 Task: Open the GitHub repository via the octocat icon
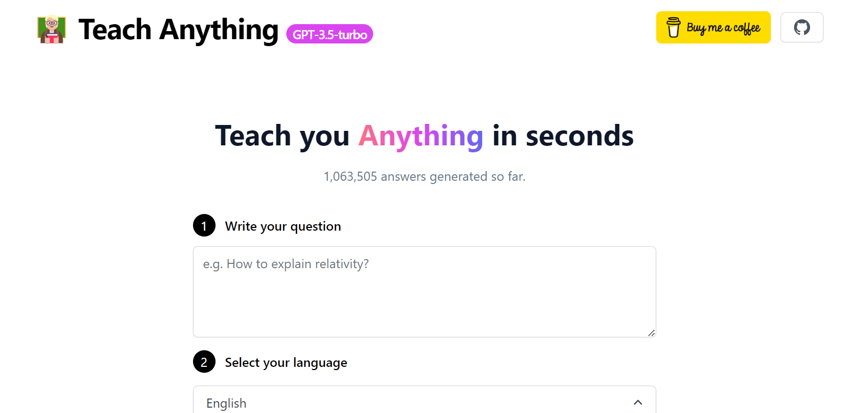[x=802, y=27]
